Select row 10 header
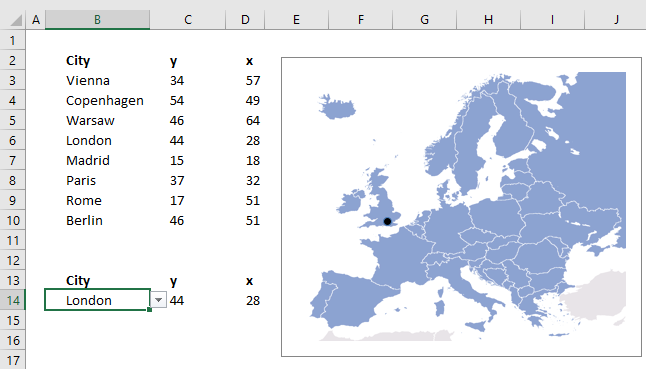This screenshot has height=369, width=646. pyautogui.click(x=13, y=220)
